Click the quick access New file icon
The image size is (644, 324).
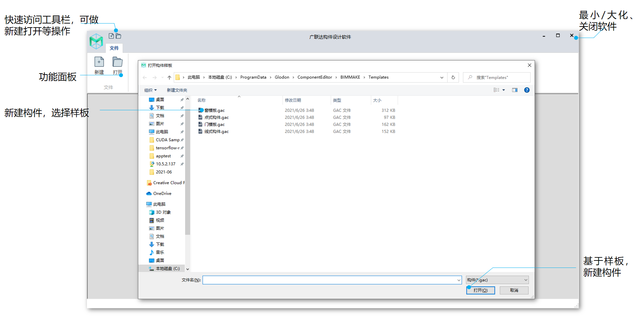111,36
